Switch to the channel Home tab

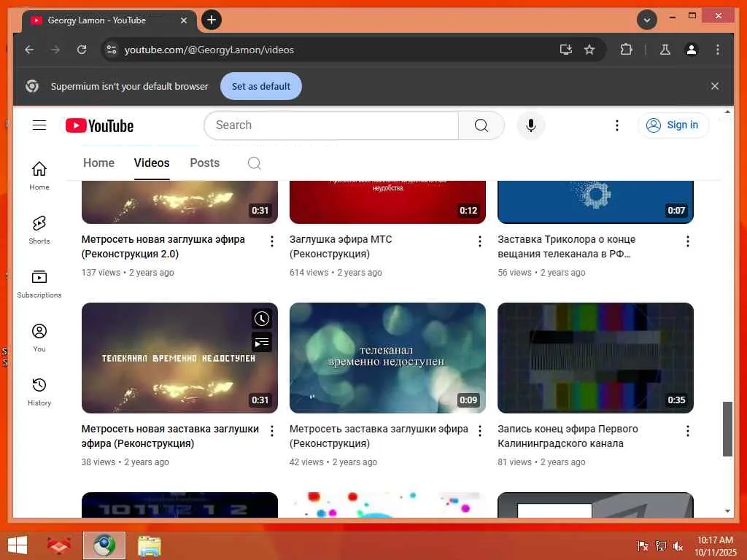[98, 163]
